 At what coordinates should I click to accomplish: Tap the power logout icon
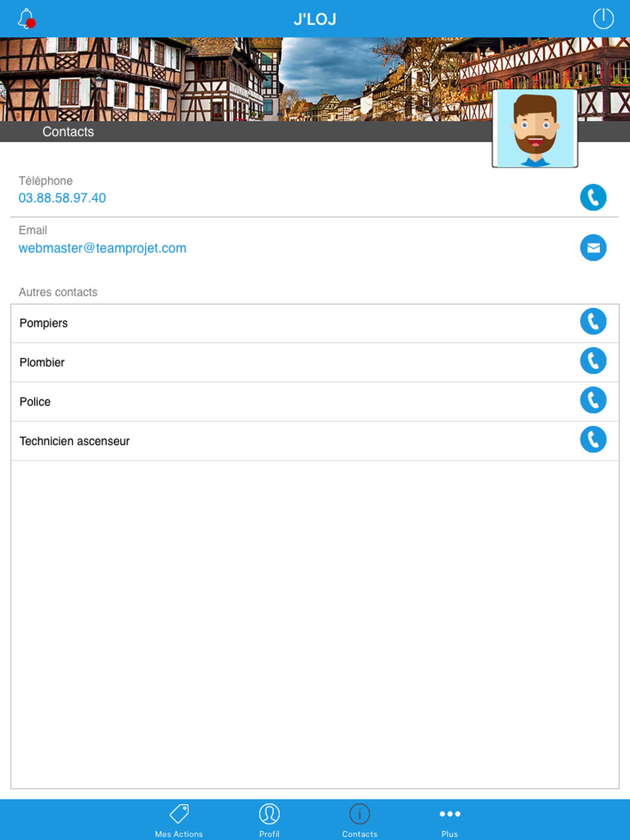[603, 19]
